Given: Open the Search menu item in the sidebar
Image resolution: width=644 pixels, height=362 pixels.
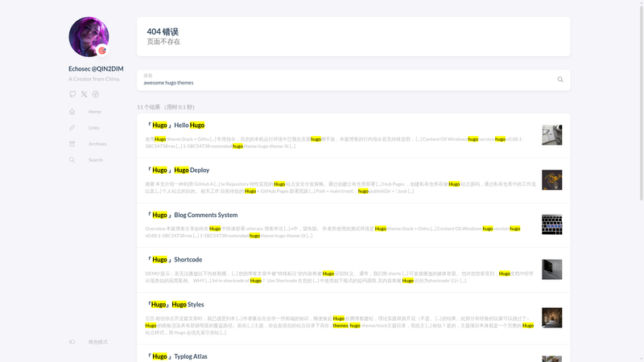Looking at the screenshot, I should tap(95, 159).
